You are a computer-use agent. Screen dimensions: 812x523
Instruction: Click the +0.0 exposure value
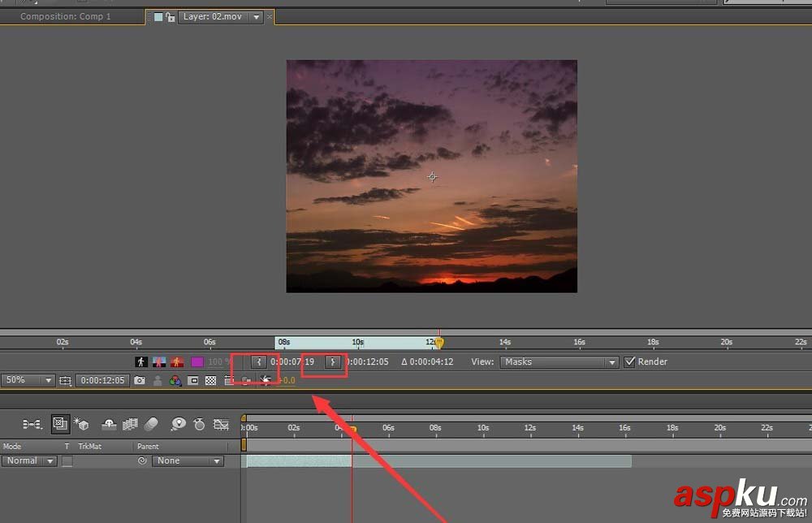[287, 381]
